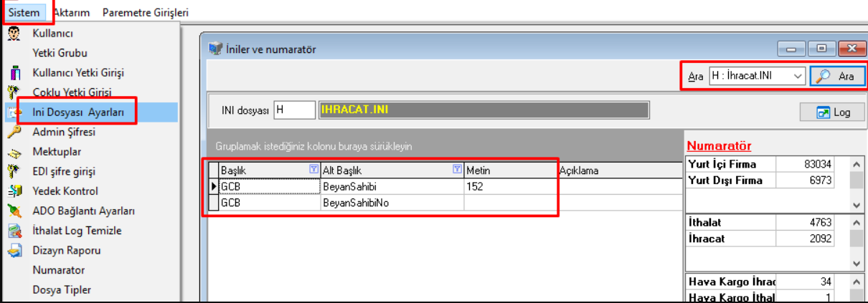
Task: Select the Kullanıcı menu entry
Action: (x=52, y=33)
